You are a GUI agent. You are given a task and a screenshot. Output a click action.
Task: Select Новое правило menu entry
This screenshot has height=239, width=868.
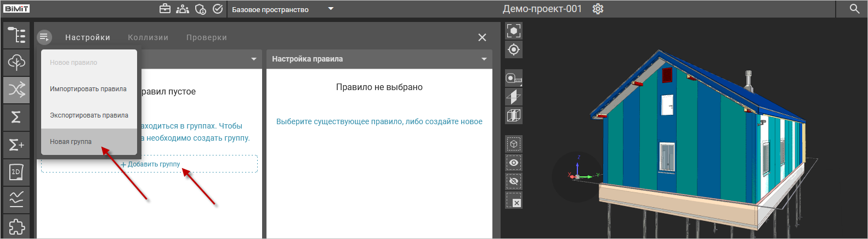click(89, 63)
